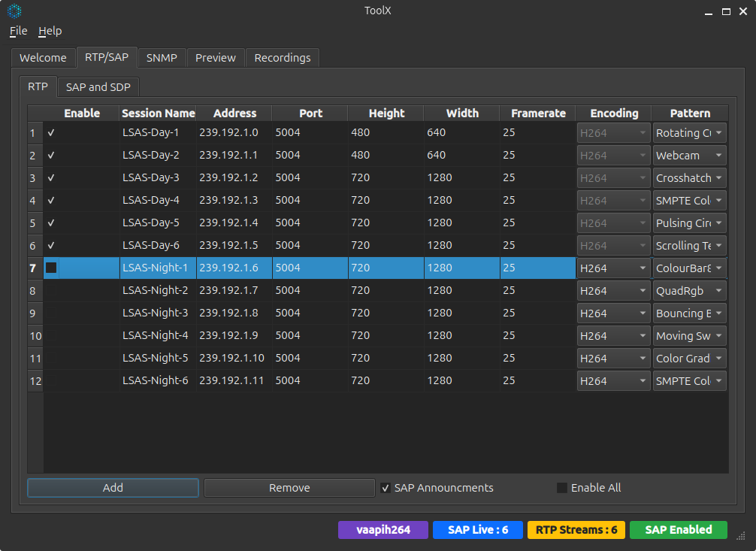This screenshot has height=551, width=756.
Task: Select the LSAS-Night-5 address cell
Action: click(234, 359)
